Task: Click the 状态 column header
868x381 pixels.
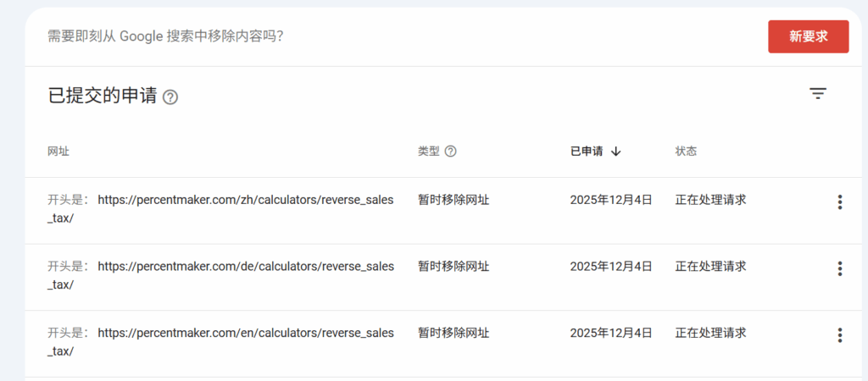Action: [x=686, y=152]
